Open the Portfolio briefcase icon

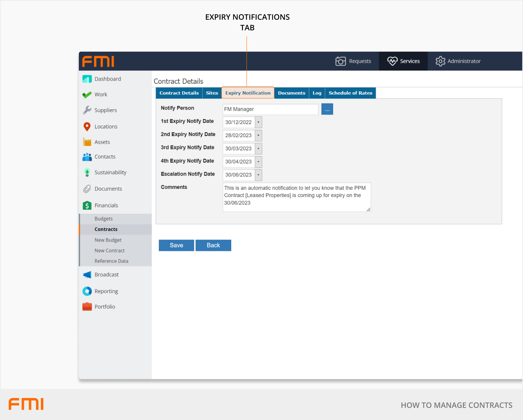point(87,307)
